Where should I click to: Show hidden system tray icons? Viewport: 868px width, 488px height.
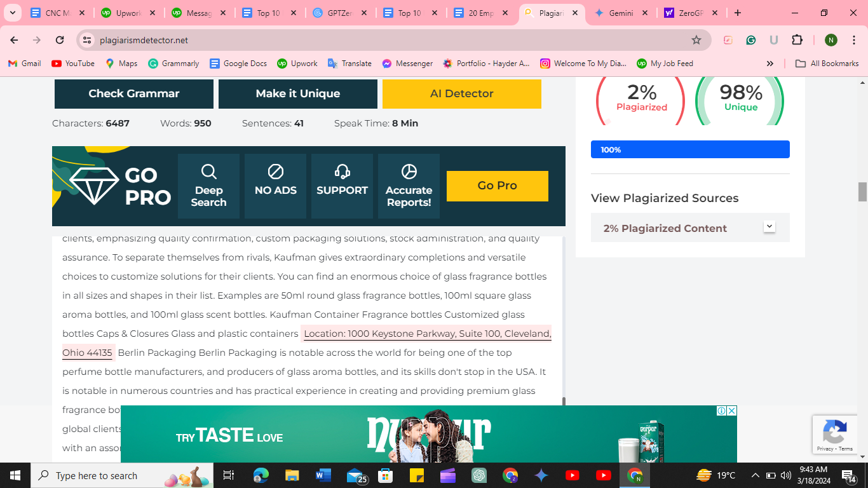click(755, 475)
